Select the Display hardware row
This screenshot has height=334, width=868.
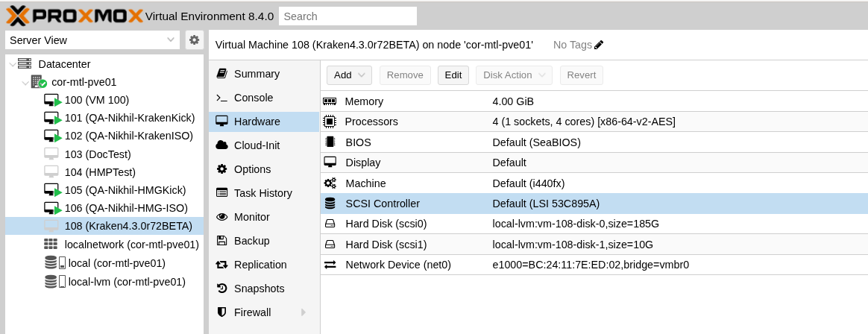[x=594, y=163]
